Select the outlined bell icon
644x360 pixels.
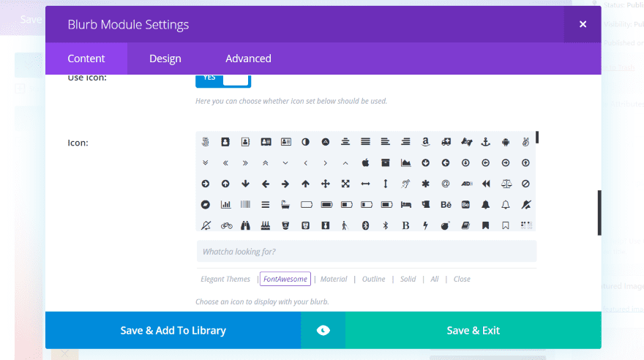pyautogui.click(x=506, y=204)
